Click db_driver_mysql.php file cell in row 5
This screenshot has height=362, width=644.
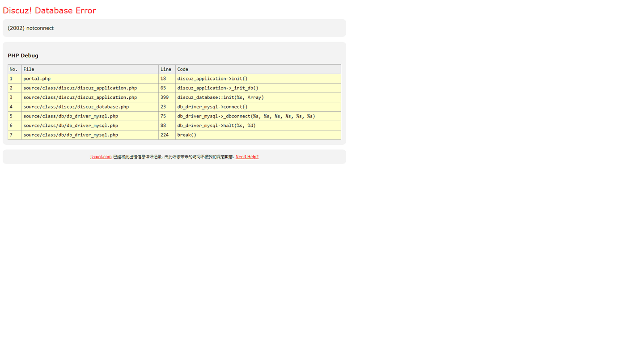pos(90,116)
